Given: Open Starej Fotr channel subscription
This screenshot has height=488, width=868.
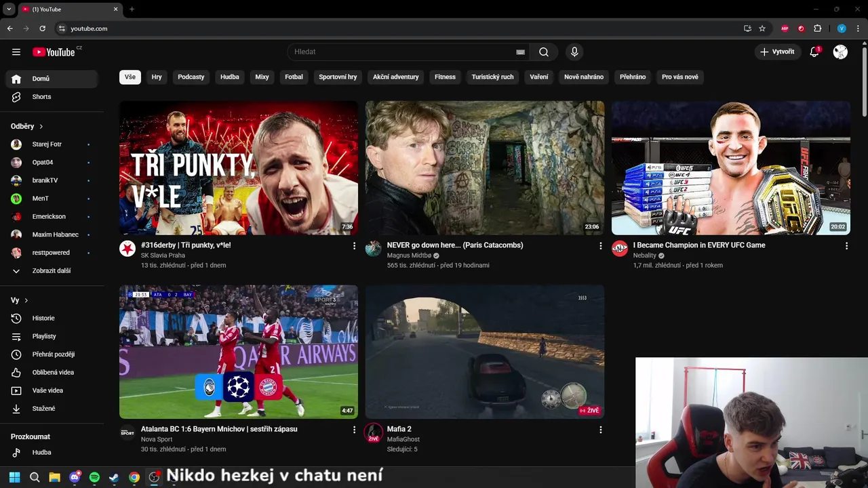Looking at the screenshot, I should tap(52, 144).
